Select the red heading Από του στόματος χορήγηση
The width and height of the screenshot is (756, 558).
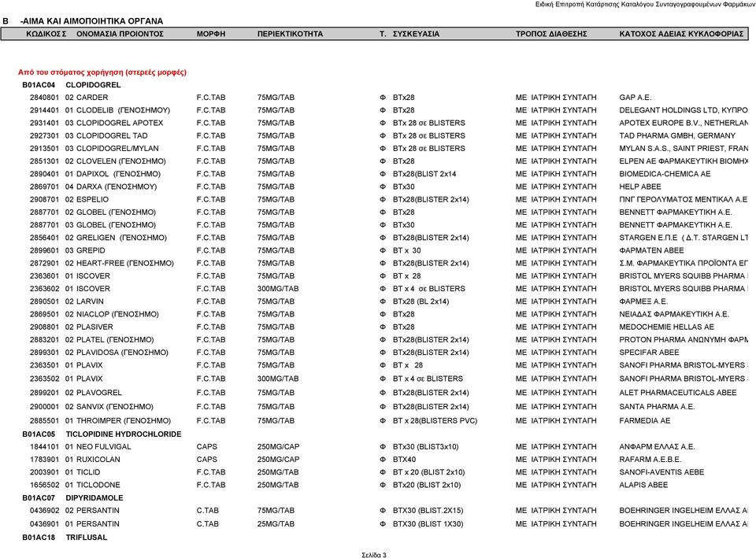click(x=102, y=72)
